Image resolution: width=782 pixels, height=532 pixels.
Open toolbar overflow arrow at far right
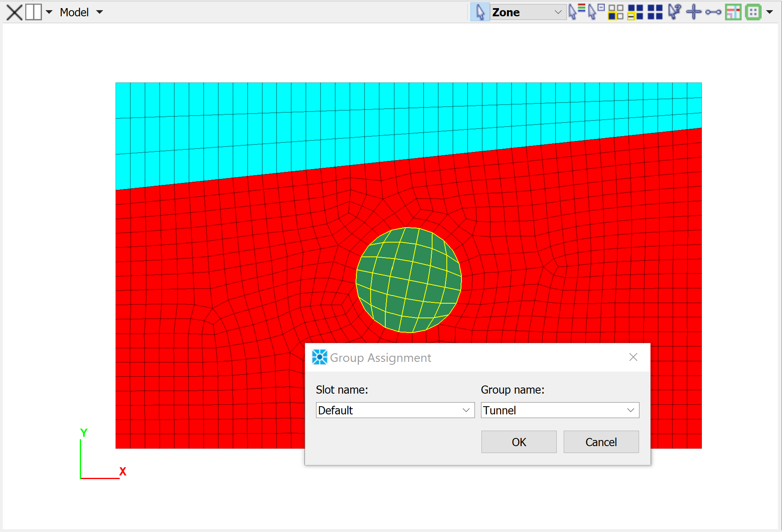pyautogui.click(x=769, y=12)
